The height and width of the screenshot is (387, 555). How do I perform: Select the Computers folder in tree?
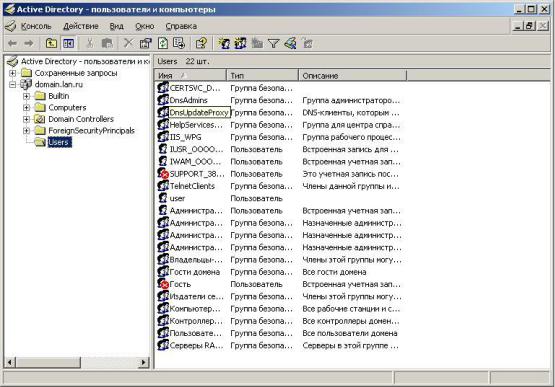click(67, 107)
